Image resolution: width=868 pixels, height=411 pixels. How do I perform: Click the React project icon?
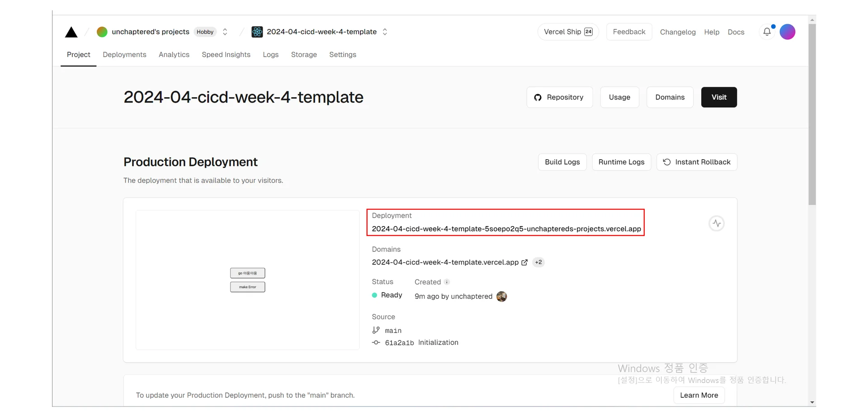[x=257, y=32]
